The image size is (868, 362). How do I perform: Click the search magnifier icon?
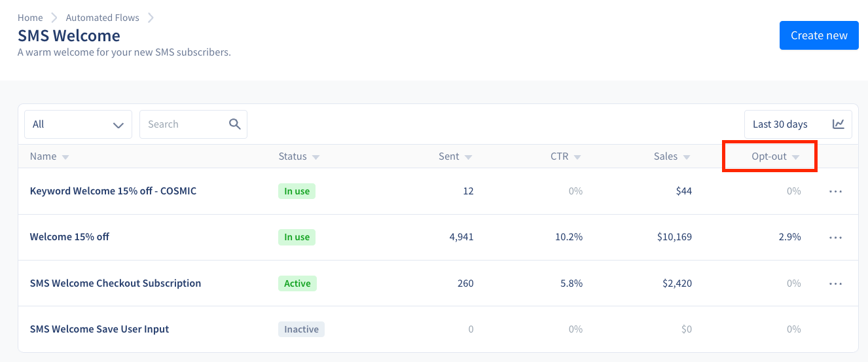(x=235, y=124)
